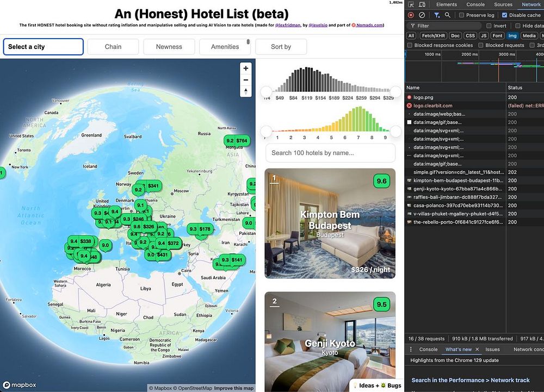Viewport: 544px width, 392px height.
Task: Click the Improve this map link
Action: [233, 388]
